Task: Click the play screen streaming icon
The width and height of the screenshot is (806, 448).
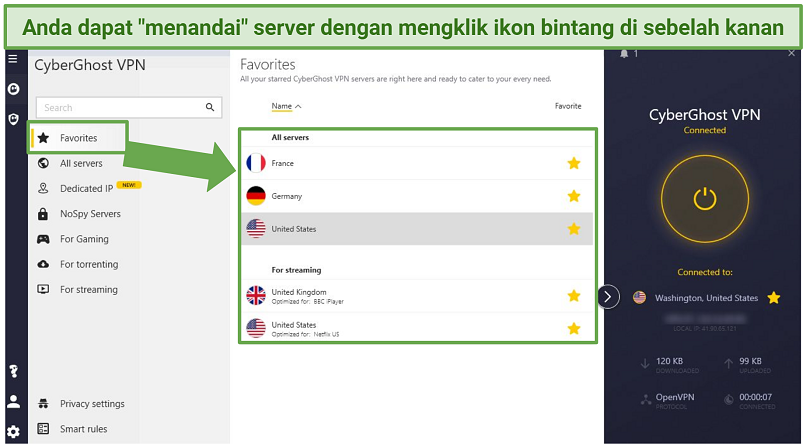Action: [x=44, y=289]
